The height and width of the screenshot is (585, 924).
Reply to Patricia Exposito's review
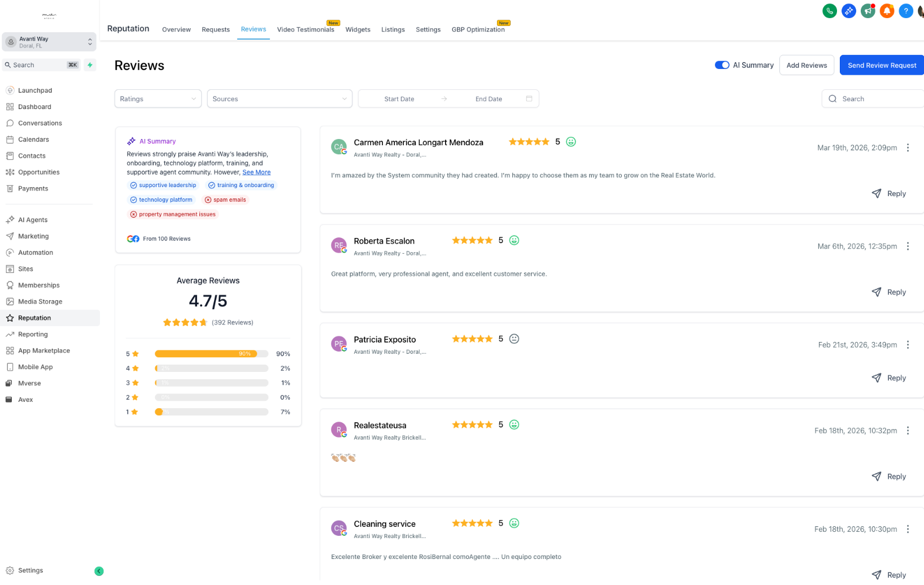889,378
